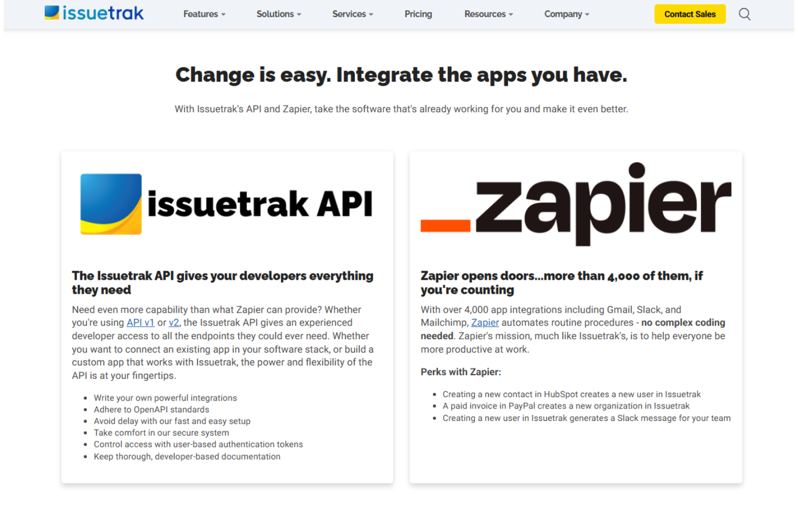
Task: Click 'Zapier opens doors' heading
Action: (562, 282)
